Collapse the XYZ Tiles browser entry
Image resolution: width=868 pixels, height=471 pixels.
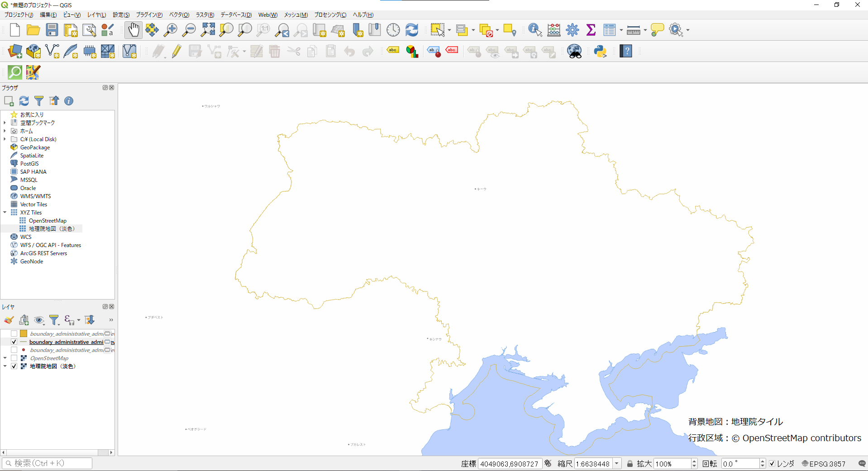5,212
